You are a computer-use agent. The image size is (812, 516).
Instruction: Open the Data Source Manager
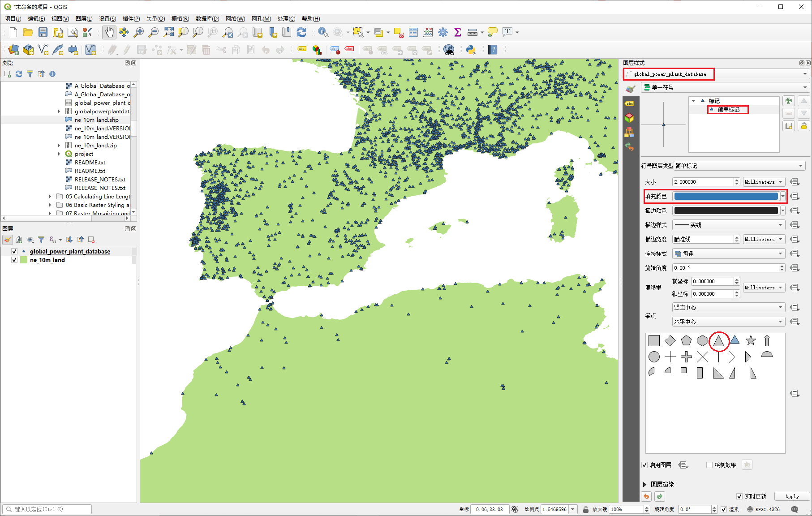[x=13, y=49]
